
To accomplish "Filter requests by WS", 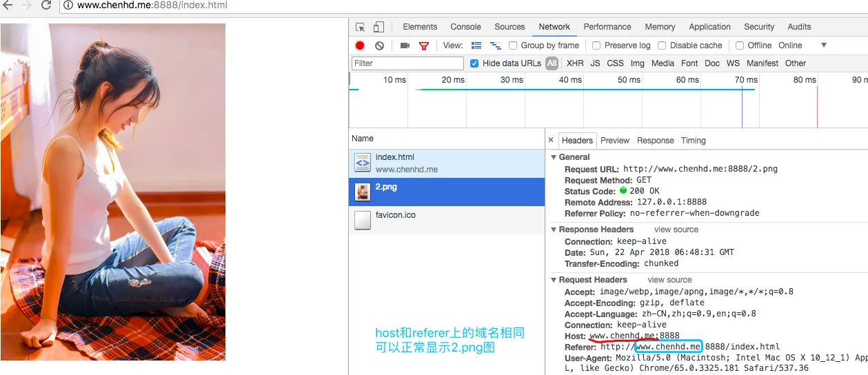I will click(x=733, y=63).
